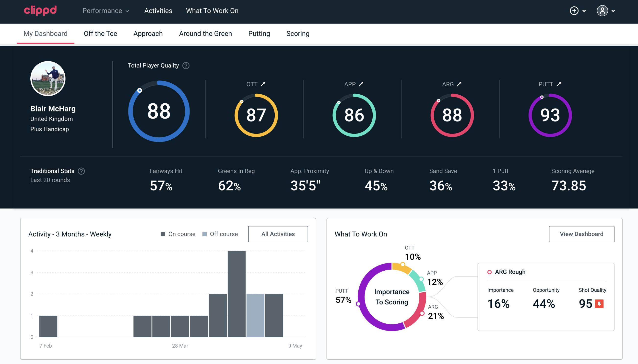Select the Scoring tab

(298, 33)
